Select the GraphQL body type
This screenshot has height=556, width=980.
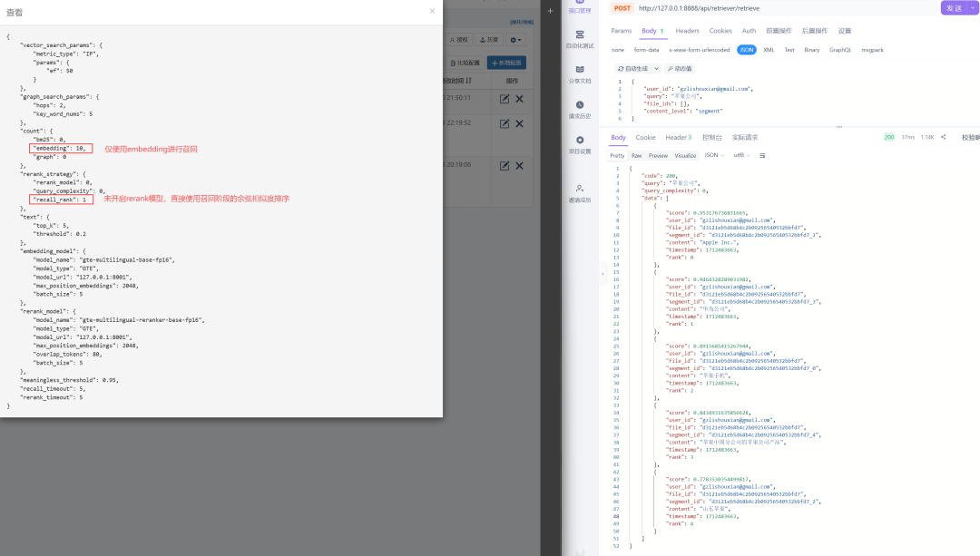point(840,50)
